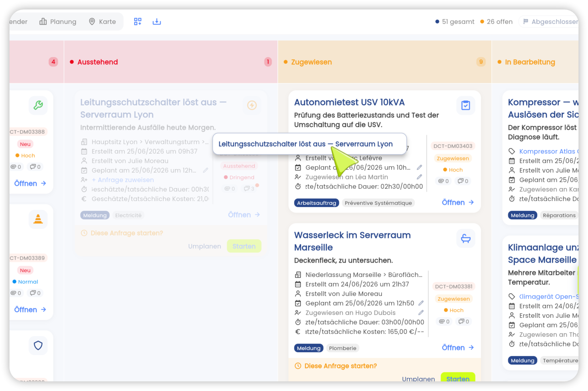Click + Anfrage zuweisen link
This screenshot has height=391, width=588.
click(x=123, y=180)
